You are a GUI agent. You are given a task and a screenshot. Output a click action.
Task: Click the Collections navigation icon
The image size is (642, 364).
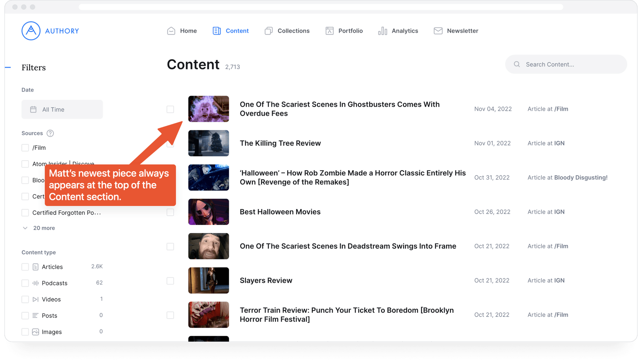click(269, 31)
